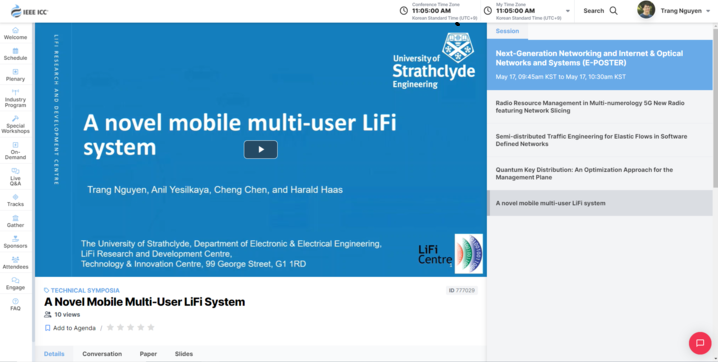
Task: Open the Sponsors section
Action: 16,242
